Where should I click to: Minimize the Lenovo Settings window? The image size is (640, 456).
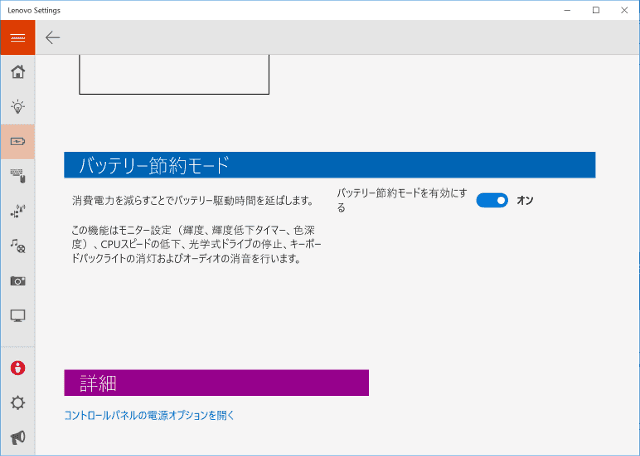click(567, 10)
